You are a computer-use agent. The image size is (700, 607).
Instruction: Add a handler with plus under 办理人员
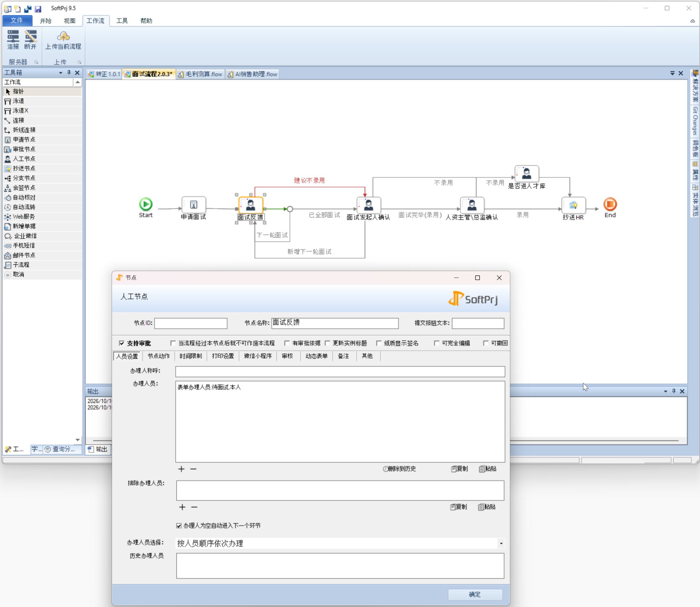coord(181,469)
